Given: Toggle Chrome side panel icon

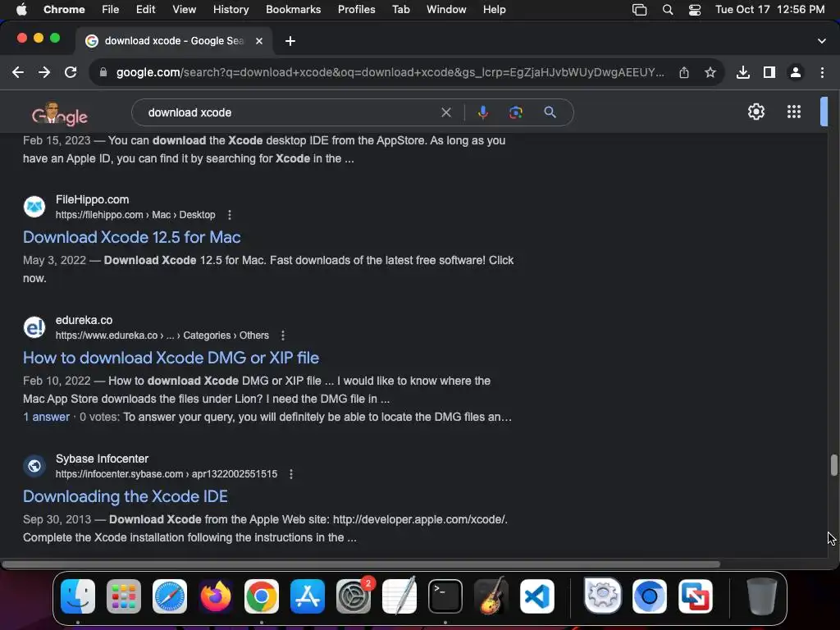Looking at the screenshot, I should (769, 72).
